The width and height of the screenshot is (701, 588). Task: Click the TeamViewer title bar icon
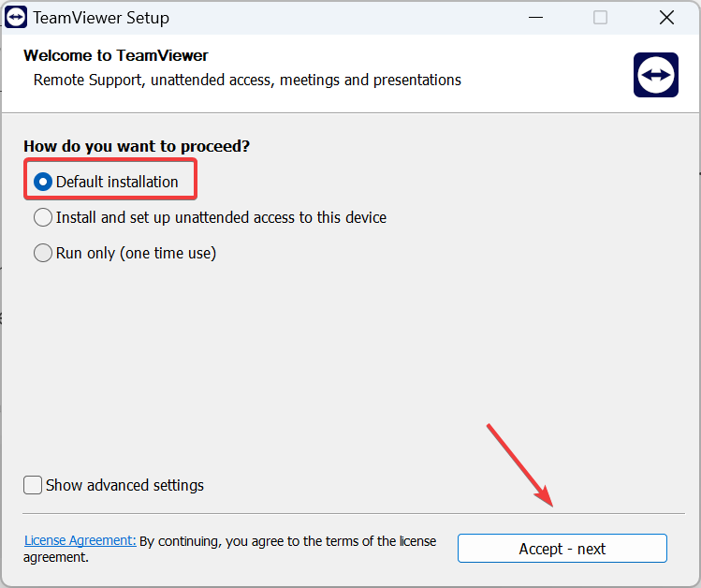[x=16, y=18]
